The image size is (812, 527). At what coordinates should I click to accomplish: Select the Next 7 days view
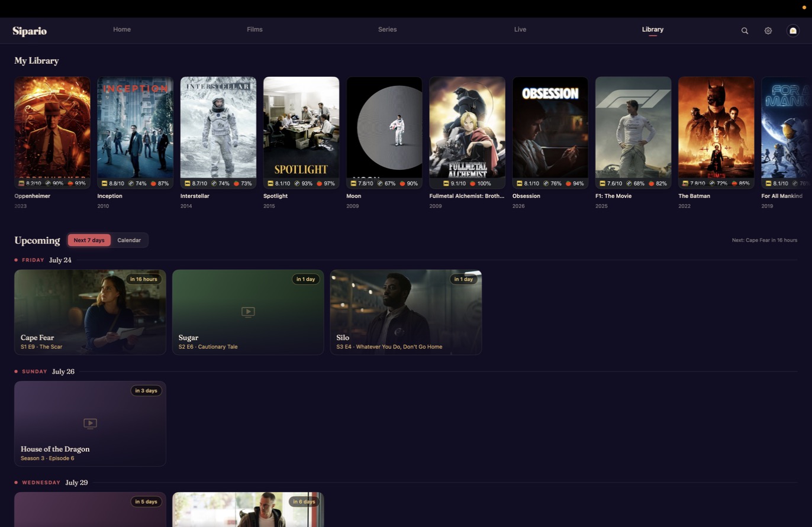click(x=89, y=240)
